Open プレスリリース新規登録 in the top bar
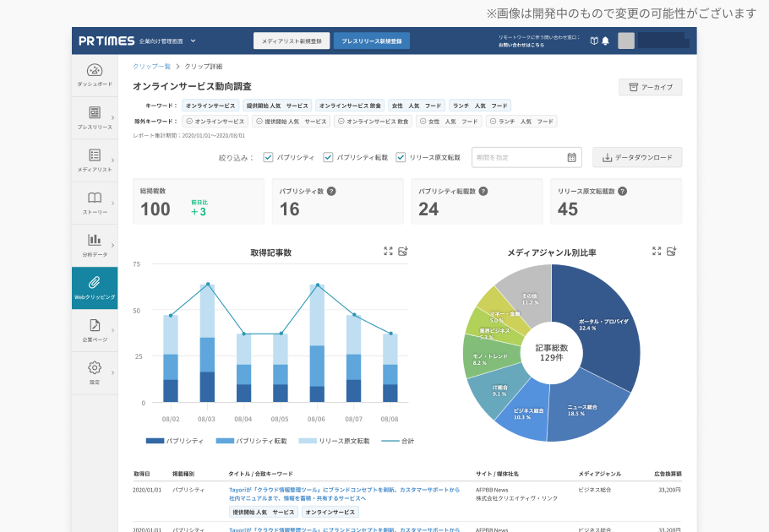 [x=372, y=40]
